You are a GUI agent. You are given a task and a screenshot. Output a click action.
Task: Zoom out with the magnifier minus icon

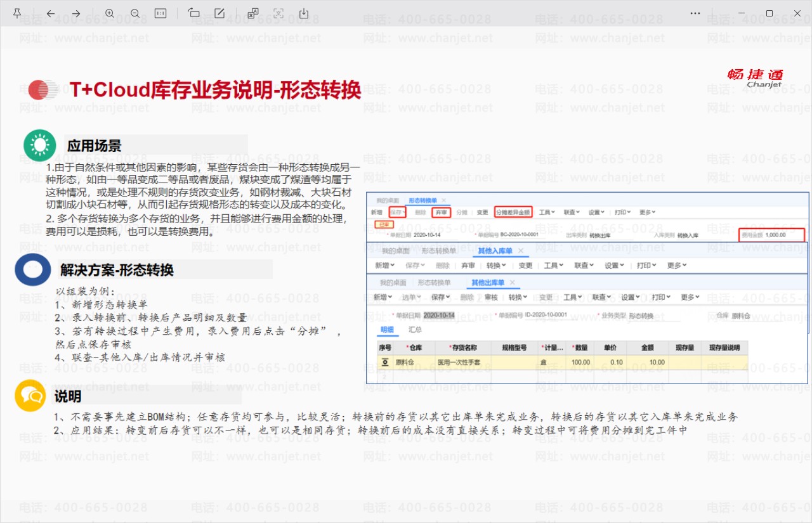(x=135, y=13)
